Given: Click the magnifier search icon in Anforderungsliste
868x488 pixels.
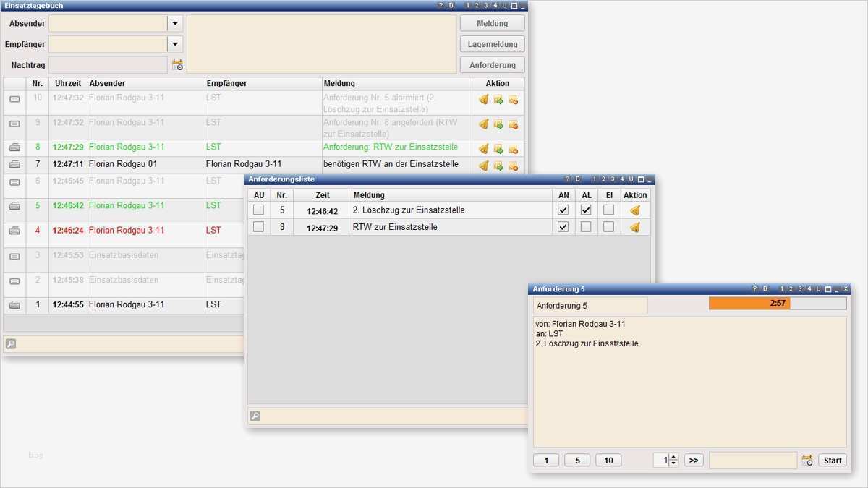Looking at the screenshot, I should pyautogui.click(x=255, y=416).
